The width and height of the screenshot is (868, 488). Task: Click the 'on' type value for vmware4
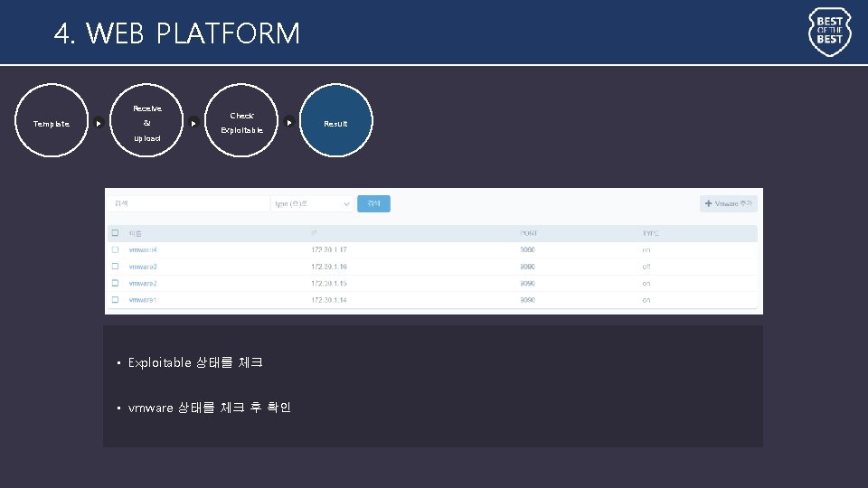[646, 250]
